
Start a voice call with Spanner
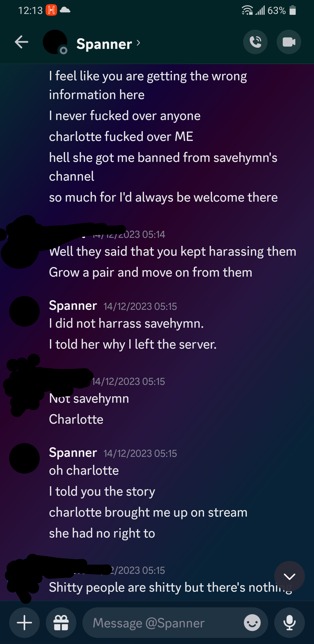[x=255, y=42]
